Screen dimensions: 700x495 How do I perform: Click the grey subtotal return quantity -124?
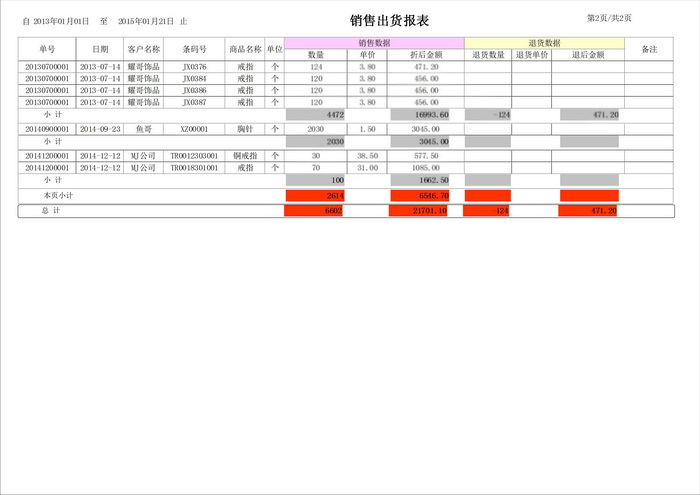(x=488, y=115)
